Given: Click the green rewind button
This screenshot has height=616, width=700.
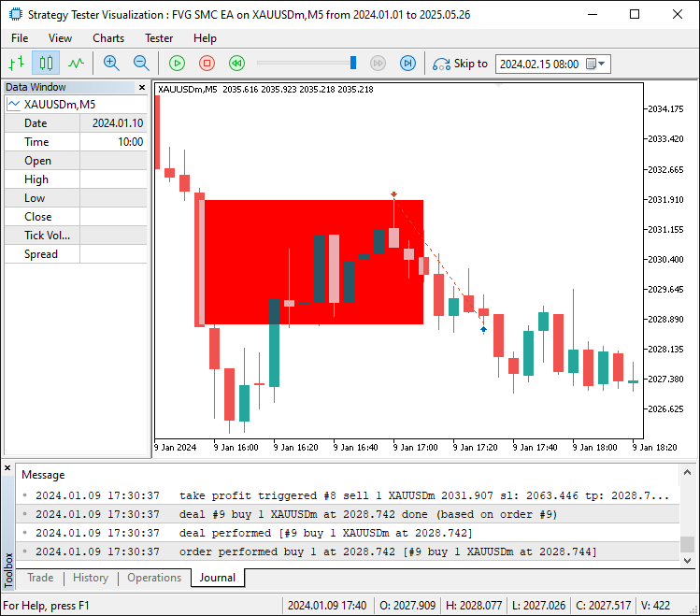Looking at the screenshot, I should [237, 63].
